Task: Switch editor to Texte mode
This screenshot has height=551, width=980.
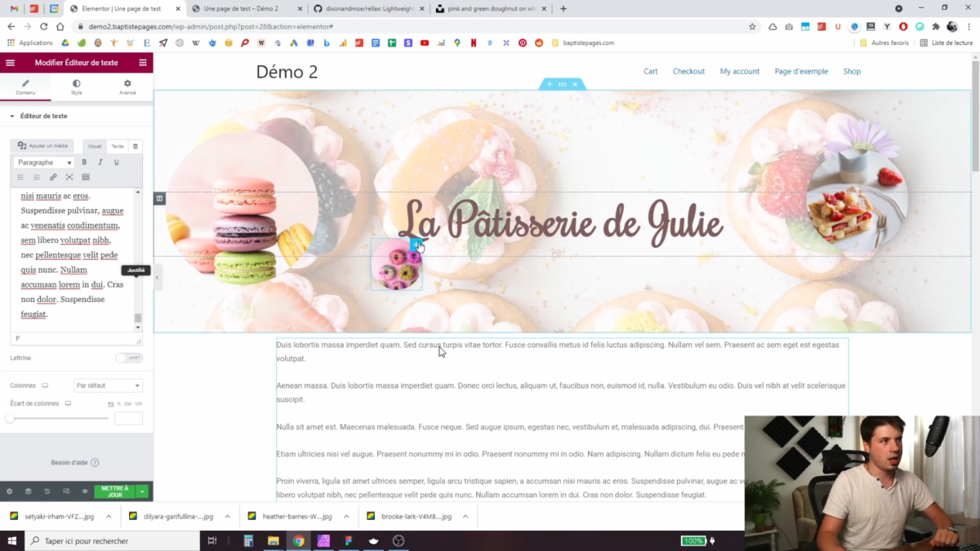Action: click(118, 146)
